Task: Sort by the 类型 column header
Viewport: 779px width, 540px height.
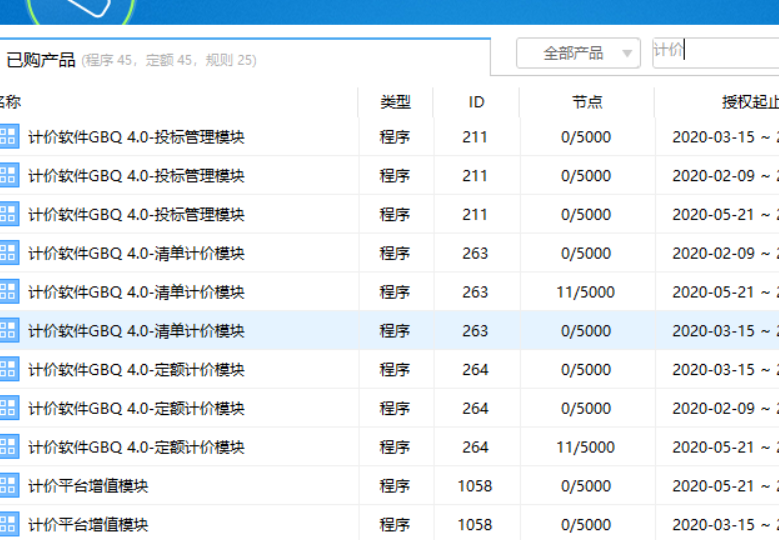Action: click(395, 102)
